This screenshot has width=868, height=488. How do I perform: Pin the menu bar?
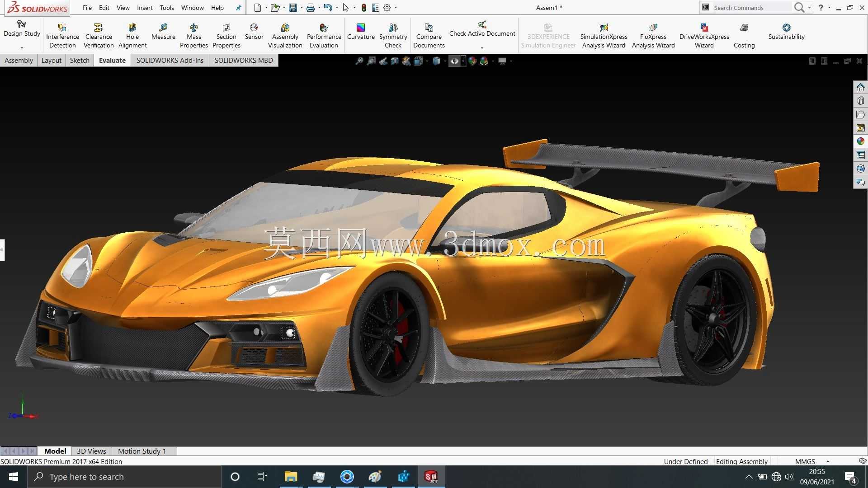[239, 8]
